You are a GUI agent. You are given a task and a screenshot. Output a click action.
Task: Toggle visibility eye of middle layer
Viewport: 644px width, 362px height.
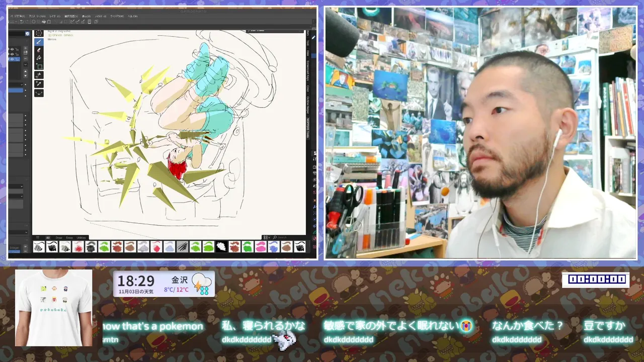pyautogui.click(x=12, y=54)
